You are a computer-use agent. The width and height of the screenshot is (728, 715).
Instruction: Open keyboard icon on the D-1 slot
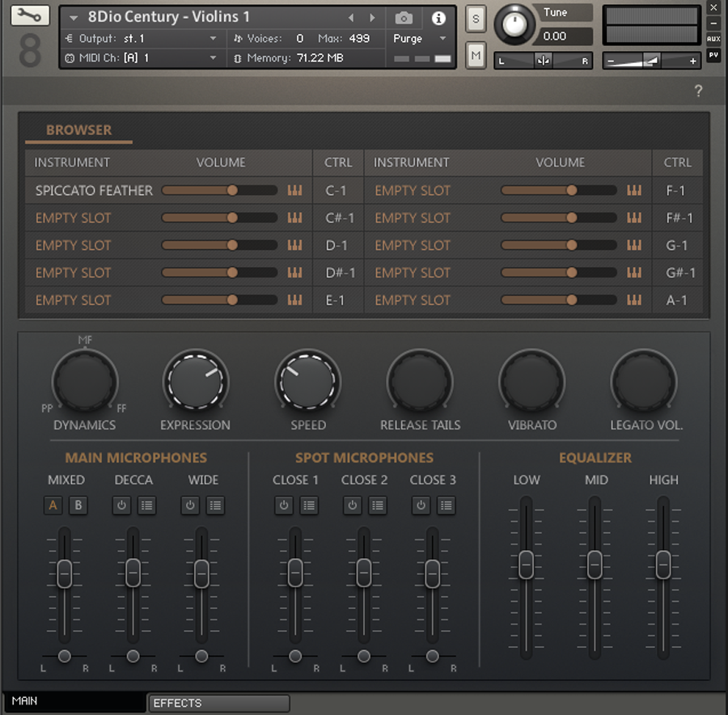(x=294, y=245)
